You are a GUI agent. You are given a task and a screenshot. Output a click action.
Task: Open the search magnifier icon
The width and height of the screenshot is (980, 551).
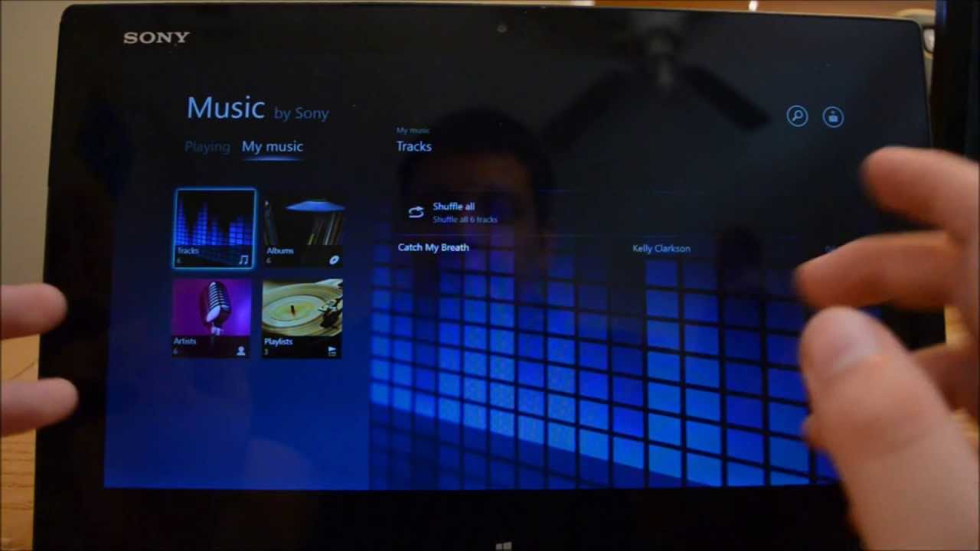point(797,116)
